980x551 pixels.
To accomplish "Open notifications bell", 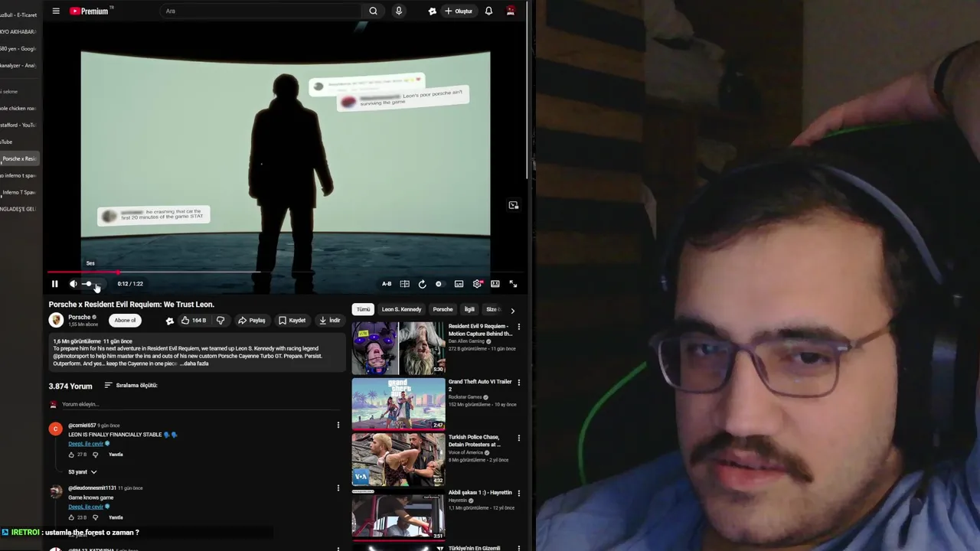I will pos(488,11).
